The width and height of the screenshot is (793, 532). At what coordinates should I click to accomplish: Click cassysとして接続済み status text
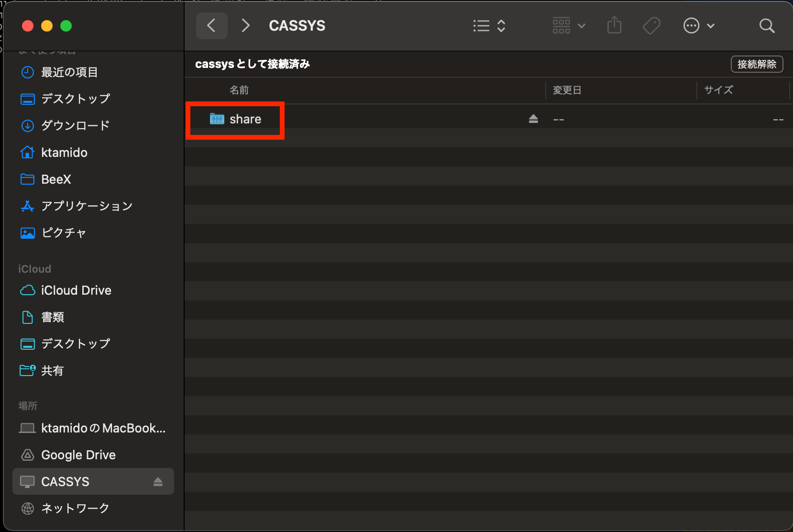click(x=253, y=64)
